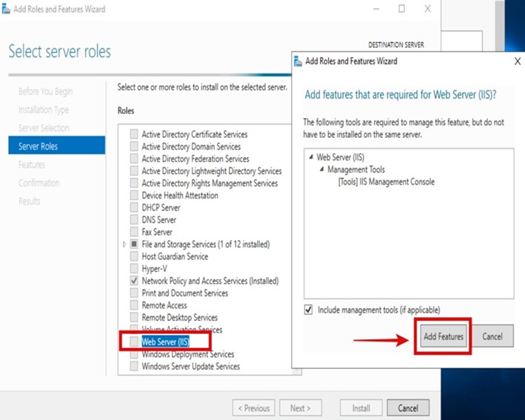Maximize the main wizard window
The height and width of the screenshot is (420, 525).
pyautogui.click(x=401, y=9)
